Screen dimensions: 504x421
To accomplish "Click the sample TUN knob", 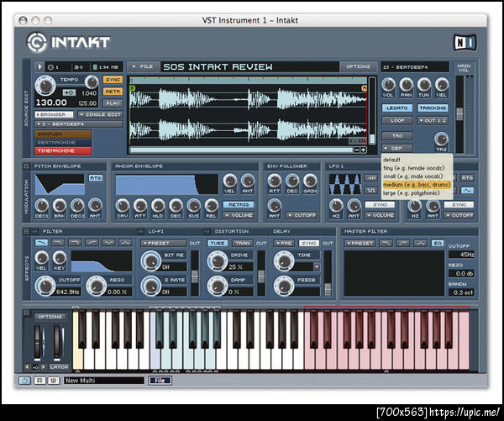I will [x=424, y=85].
